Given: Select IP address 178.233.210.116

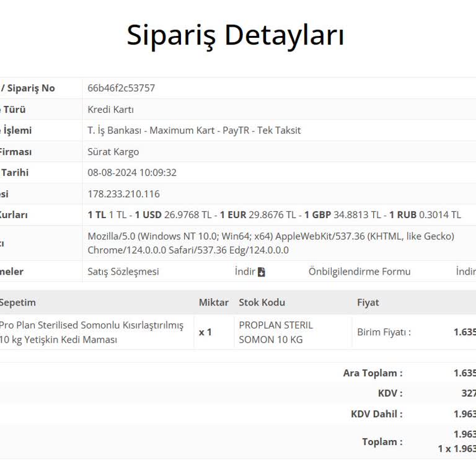Looking at the screenshot, I should tap(123, 193).
